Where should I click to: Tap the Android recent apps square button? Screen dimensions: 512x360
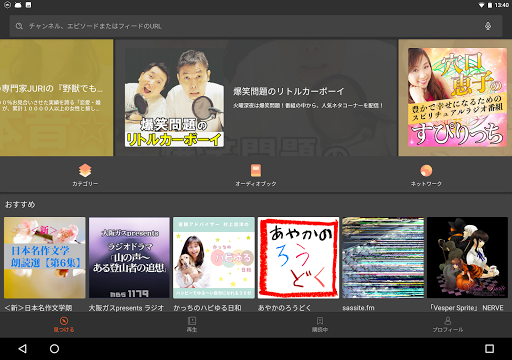(489, 349)
